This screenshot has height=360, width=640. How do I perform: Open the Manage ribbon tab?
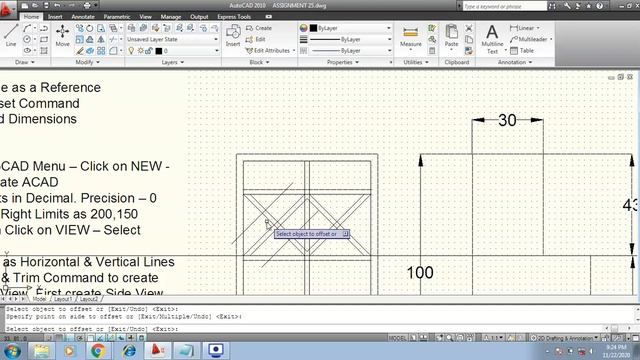(x=171, y=17)
